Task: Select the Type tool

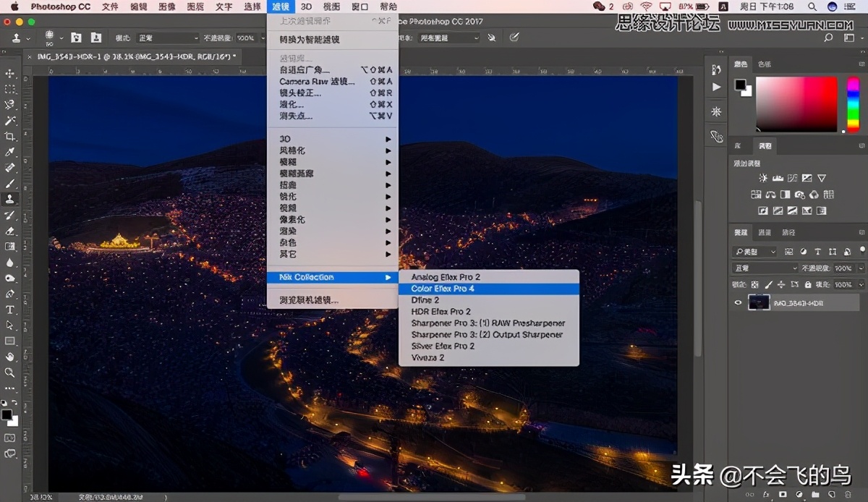Action: (9, 310)
